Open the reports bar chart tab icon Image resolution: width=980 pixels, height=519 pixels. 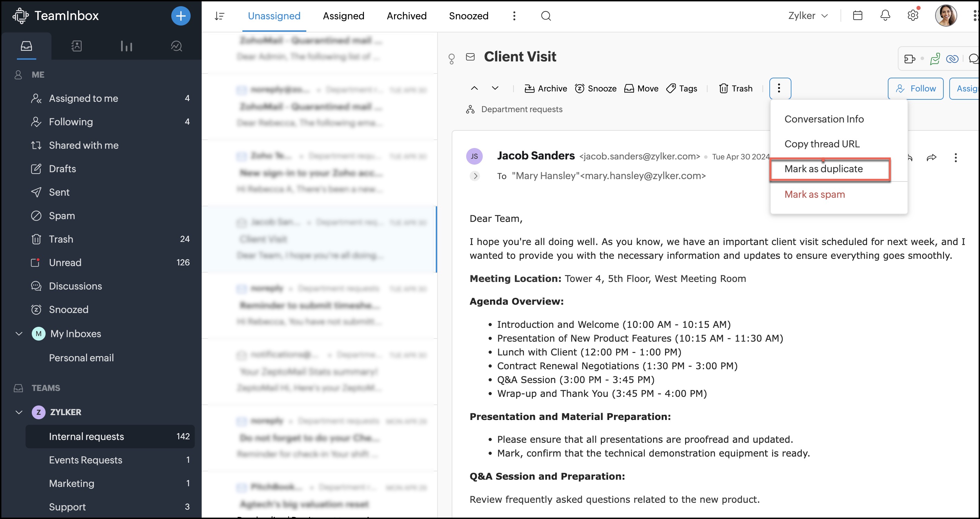pos(126,46)
